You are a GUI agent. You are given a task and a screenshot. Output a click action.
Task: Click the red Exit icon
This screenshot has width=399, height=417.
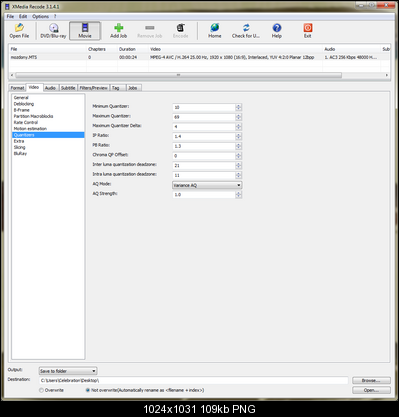coord(308,31)
